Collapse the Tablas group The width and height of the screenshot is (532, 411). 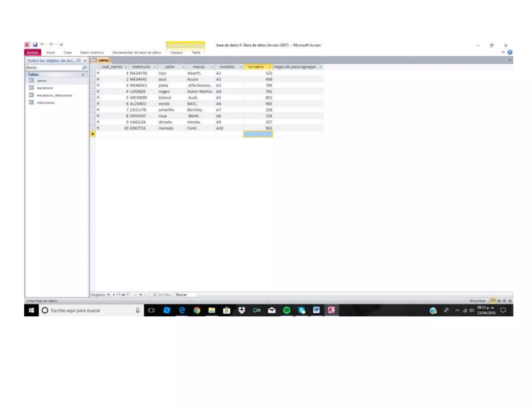(83, 75)
